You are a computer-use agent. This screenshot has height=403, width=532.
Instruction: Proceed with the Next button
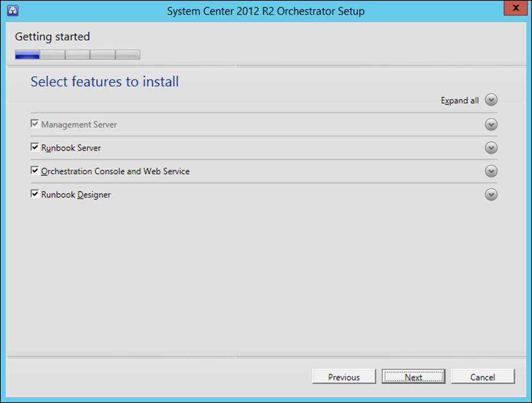413,377
